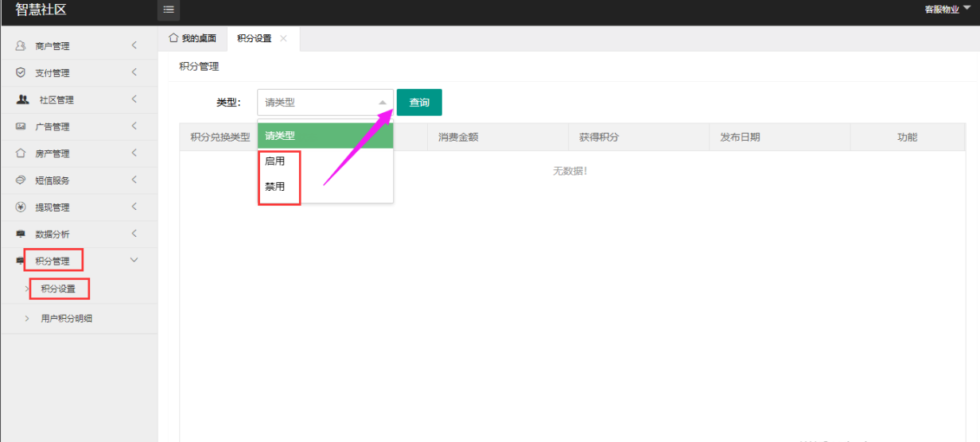Screen dimensions: 980x442
Task: Open the 类型 dropdown select box
Action: 325,103
